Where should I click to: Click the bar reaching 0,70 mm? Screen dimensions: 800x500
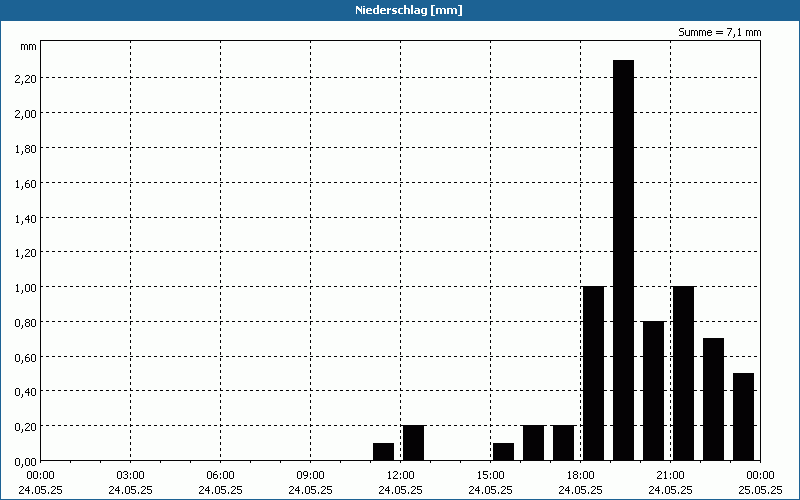(x=713, y=399)
